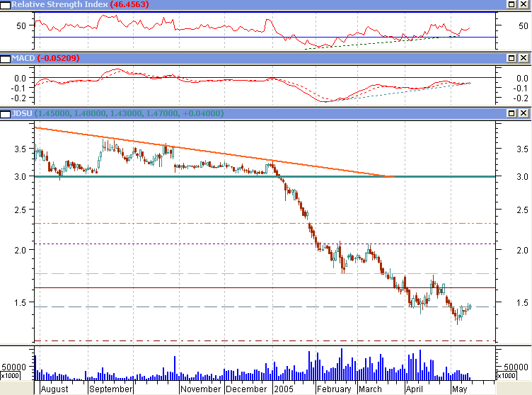The height and width of the screenshot is (395, 532).
Task: Close the MACD indicator panel
Action: click(x=524, y=58)
